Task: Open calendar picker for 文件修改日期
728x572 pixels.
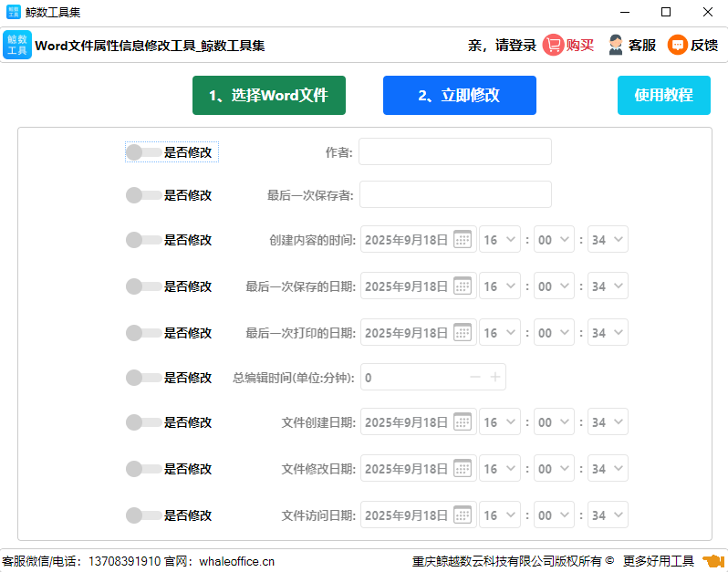Action: tap(463, 469)
